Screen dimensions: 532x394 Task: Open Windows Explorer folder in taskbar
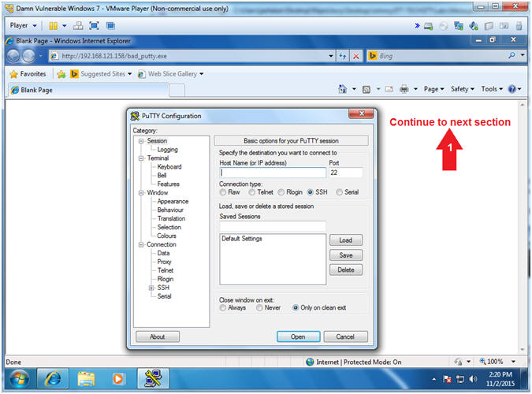(86, 379)
